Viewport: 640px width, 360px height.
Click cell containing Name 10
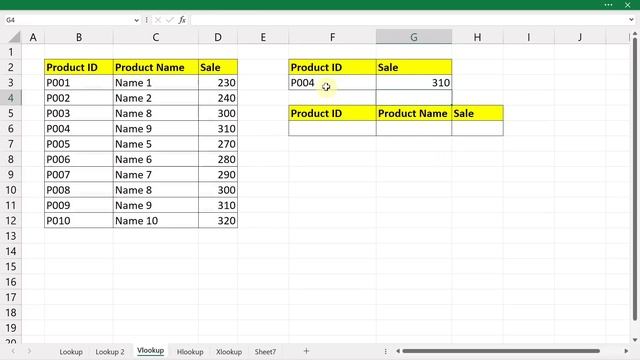156,221
